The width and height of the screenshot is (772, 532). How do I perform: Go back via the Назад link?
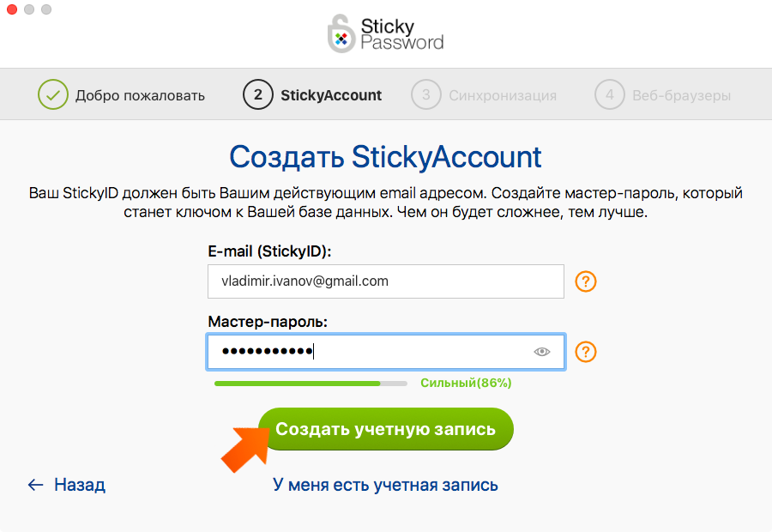click(80, 485)
